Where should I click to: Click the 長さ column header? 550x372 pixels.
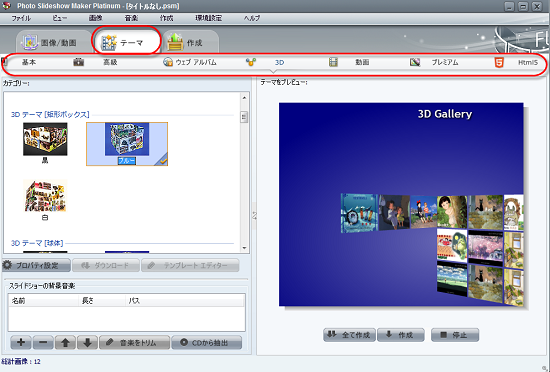point(102,300)
